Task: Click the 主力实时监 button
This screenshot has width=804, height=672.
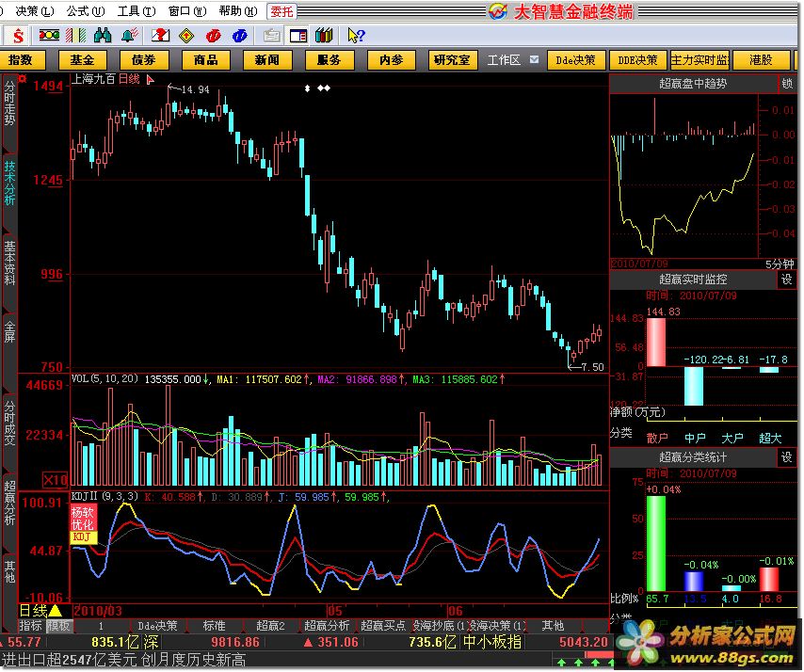Action: tap(699, 60)
